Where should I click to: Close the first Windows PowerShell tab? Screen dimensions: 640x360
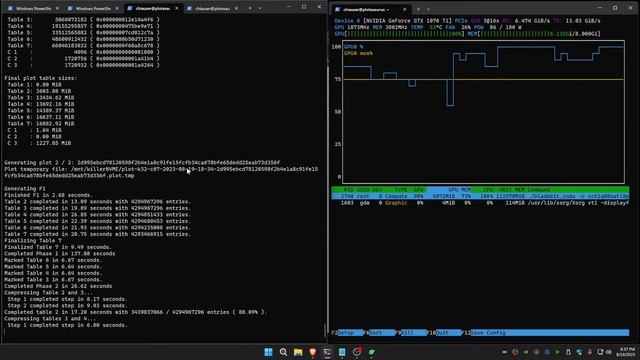pyautogui.click(x=57, y=8)
